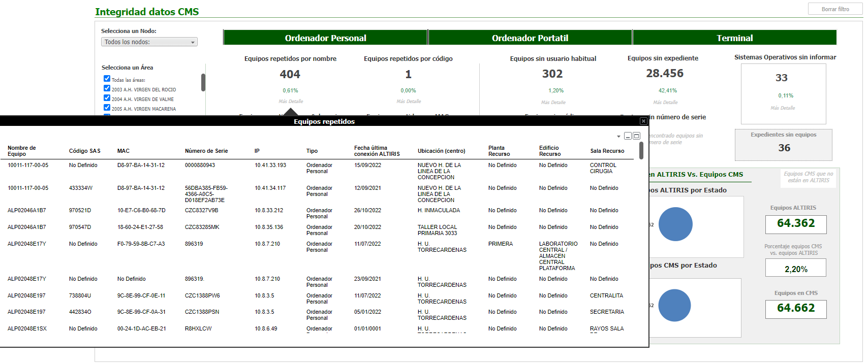This screenshot has height=364, width=868.
Task: Select IP cell 10.41.33.193
Action: (x=270, y=166)
